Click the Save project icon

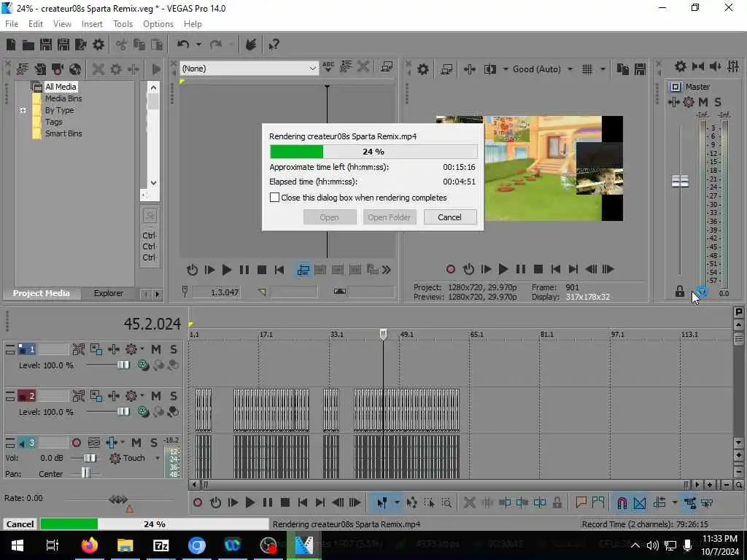[x=46, y=44]
